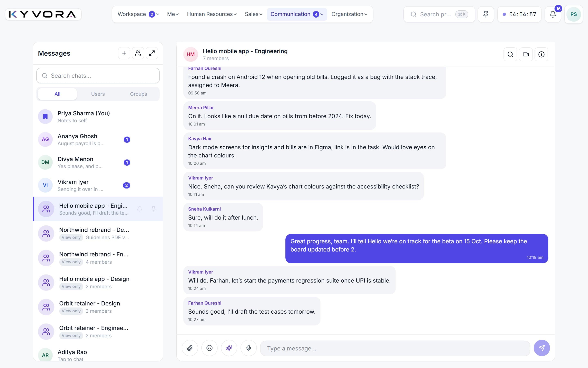Click the sent message about beta 15 Oct

click(x=417, y=248)
